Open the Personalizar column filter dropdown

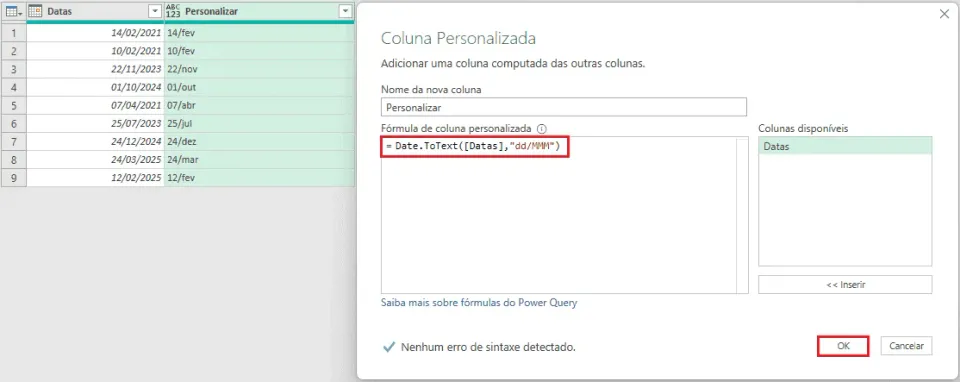point(346,12)
